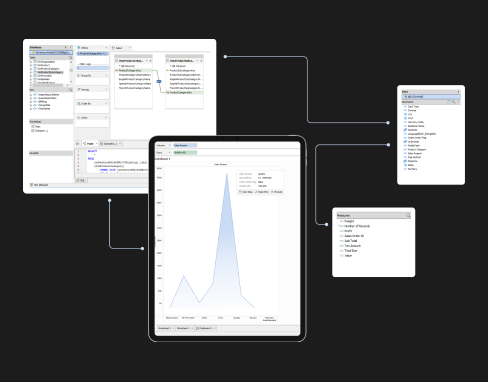
Task: Open search in the Dimensions header
Action: (454, 102)
